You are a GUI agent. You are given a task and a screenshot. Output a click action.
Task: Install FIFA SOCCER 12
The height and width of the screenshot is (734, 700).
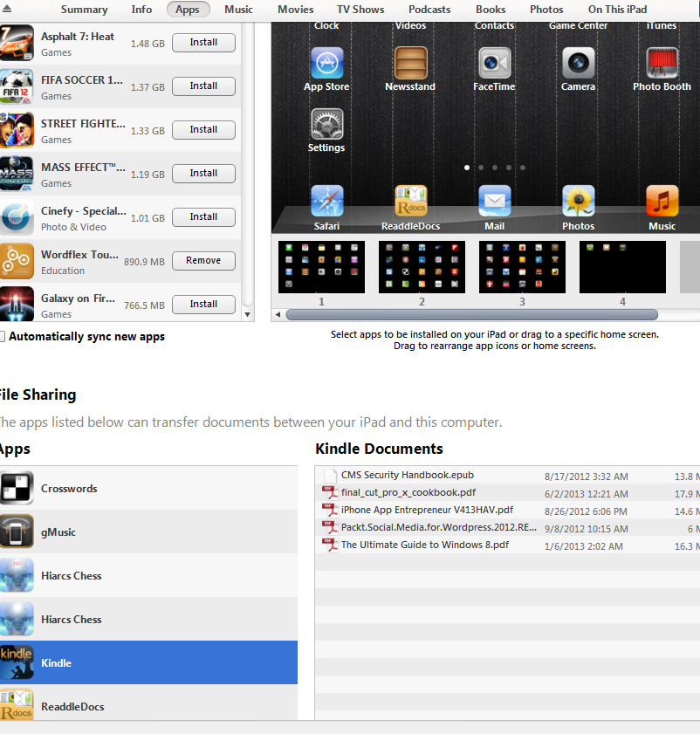[x=203, y=86]
